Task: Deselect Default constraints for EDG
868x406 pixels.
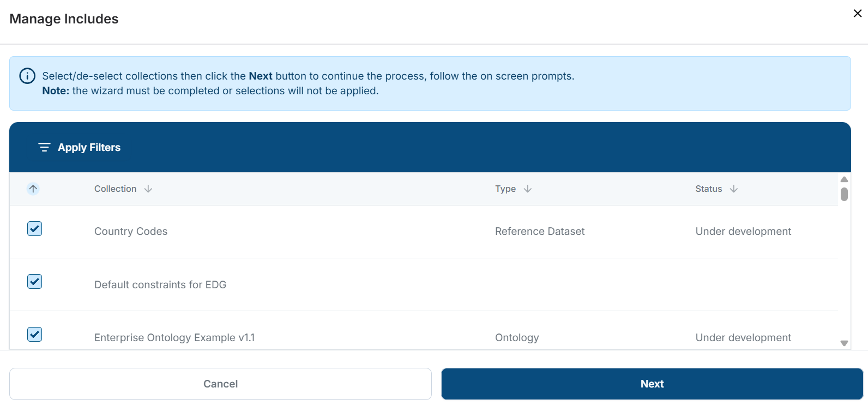Action: tap(34, 282)
